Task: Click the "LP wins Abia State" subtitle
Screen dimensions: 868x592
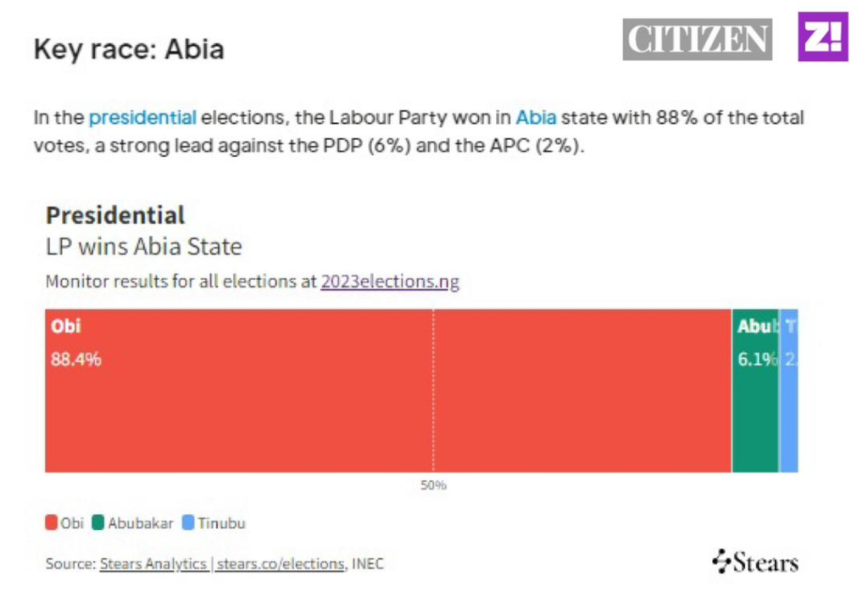Action: [143, 247]
